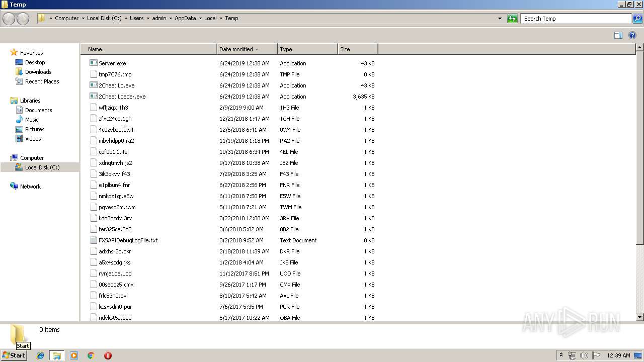
Task: Click the Action Center flag tray icon
Action: pos(596,355)
